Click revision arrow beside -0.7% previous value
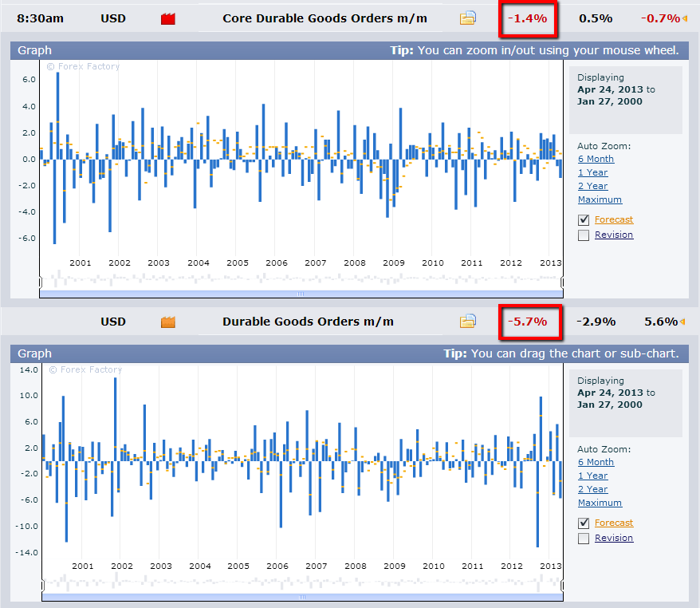Screen dimensions: 700x608 point(684,19)
